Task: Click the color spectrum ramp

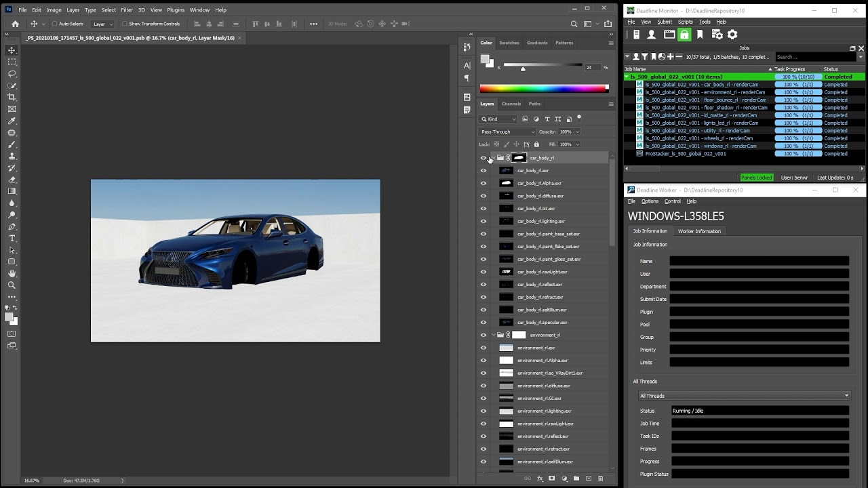Action: pyautogui.click(x=544, y=88)
